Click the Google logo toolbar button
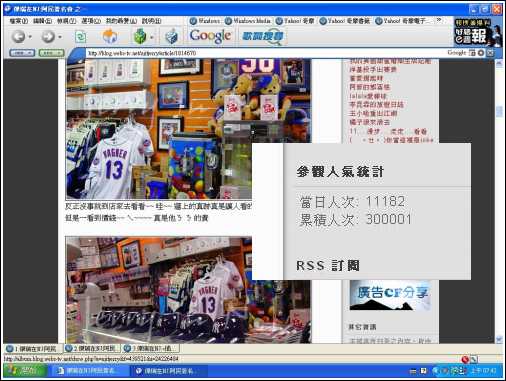Image resolution: width=506 pixels, height=381 pixels. 210,36
